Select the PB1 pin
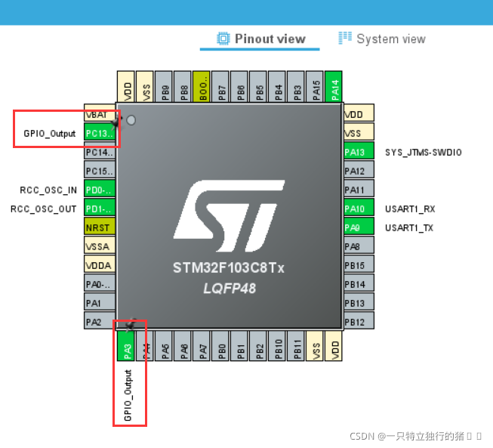The width and height of the screenshot is (493, 448). point(239,346)
